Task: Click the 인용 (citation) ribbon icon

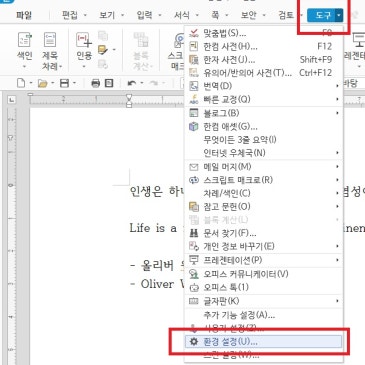Action: coord(84,50)
